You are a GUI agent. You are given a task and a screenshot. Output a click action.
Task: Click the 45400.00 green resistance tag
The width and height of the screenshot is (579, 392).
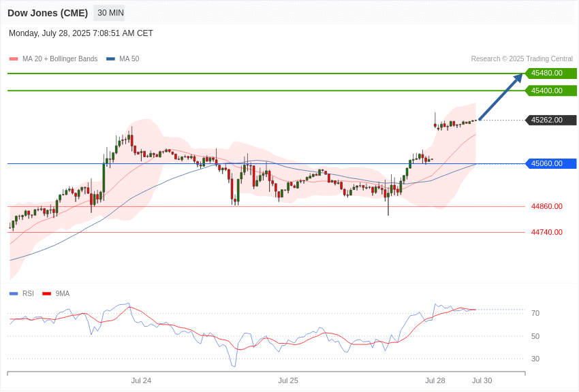[550, 91]
